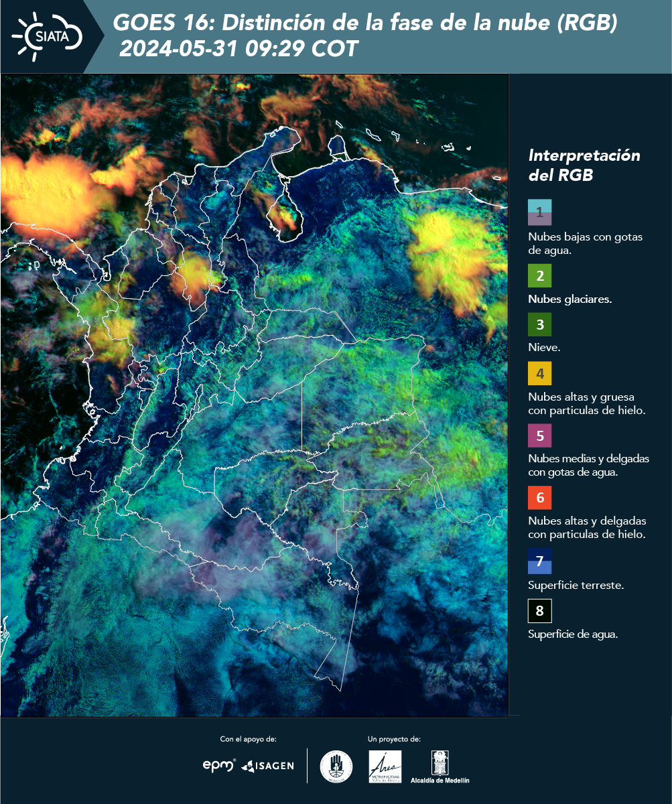Screen dimensions: 672x804
Task: Click the 'Un proyecto de:' caption
Action: pyautogui.click(x=394, y=739)
